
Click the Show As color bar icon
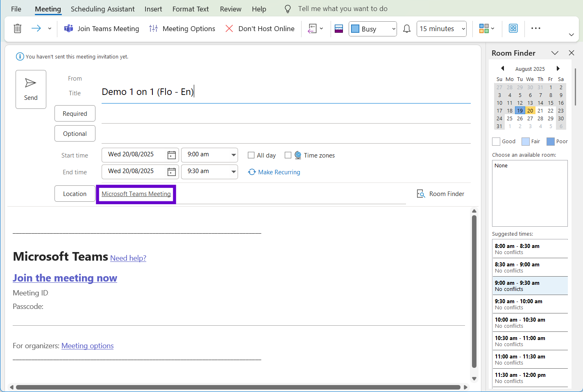(x=339, y=29)
